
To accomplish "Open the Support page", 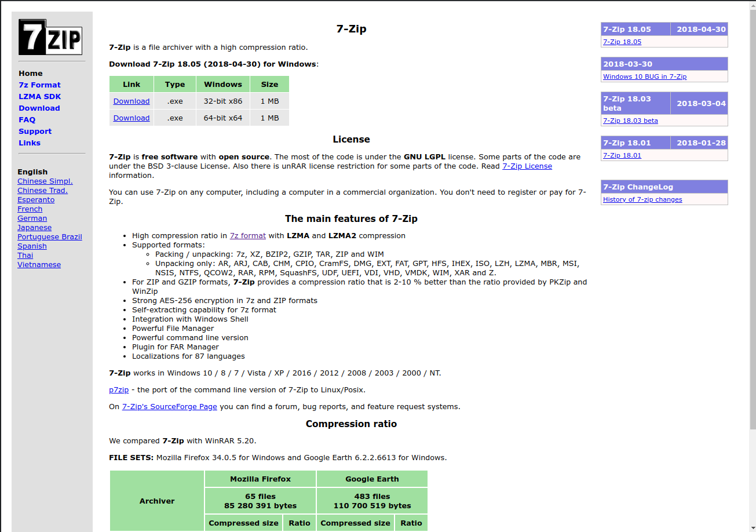I will [35, 132].
